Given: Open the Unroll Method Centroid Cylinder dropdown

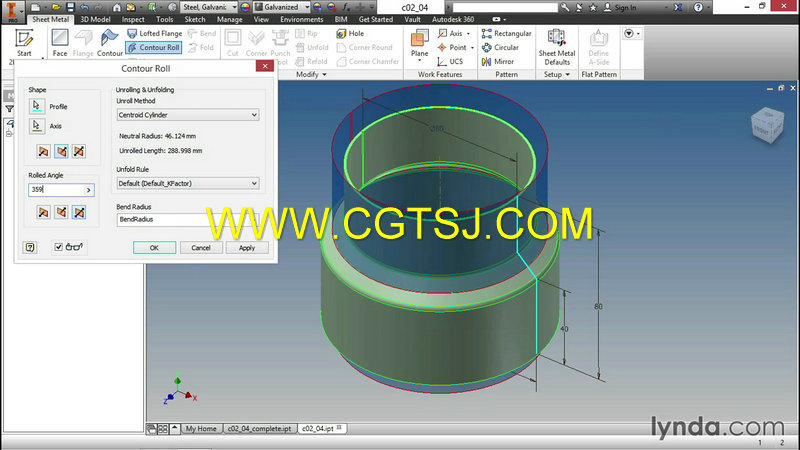Looking at the screenshot, I should pyautogui.click(x=188, y=115).
